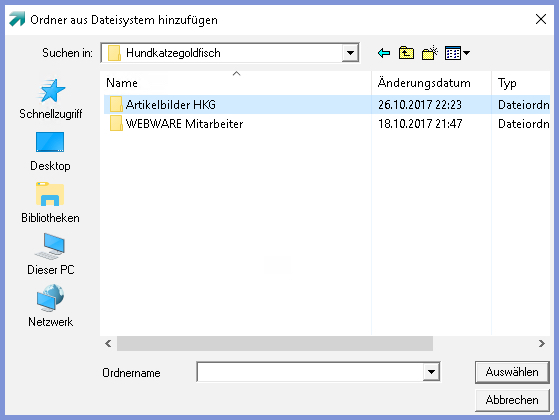Jump to Desktop in the sidebar
Viewport: 559px width, 420px height.
click(x=50, y=151)
